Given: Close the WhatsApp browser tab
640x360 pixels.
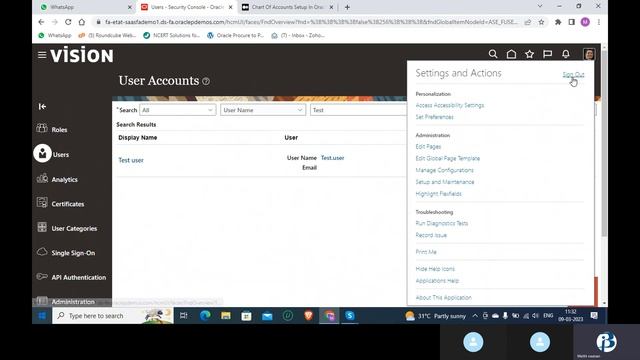Looking at the screenshot, I should (130, 7).
